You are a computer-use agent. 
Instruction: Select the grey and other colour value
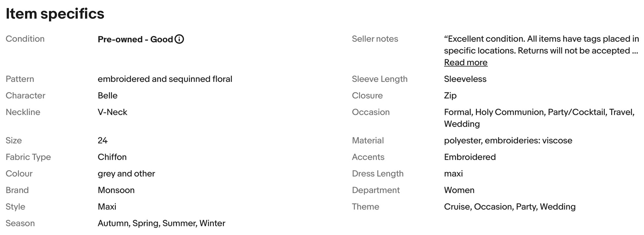pos(126,173)
